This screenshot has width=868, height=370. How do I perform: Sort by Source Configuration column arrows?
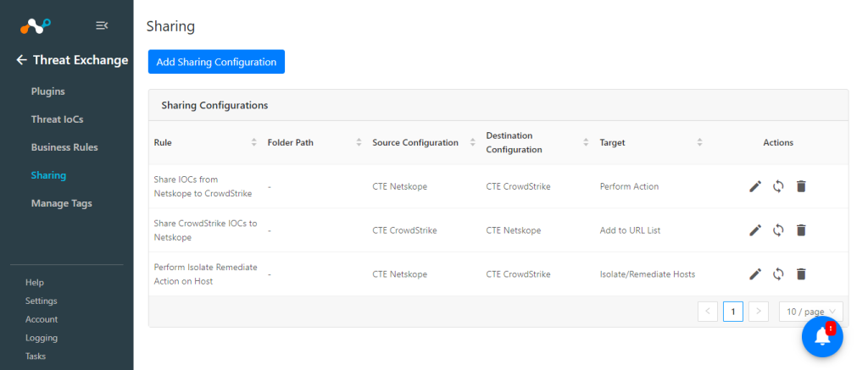(473, 143)
